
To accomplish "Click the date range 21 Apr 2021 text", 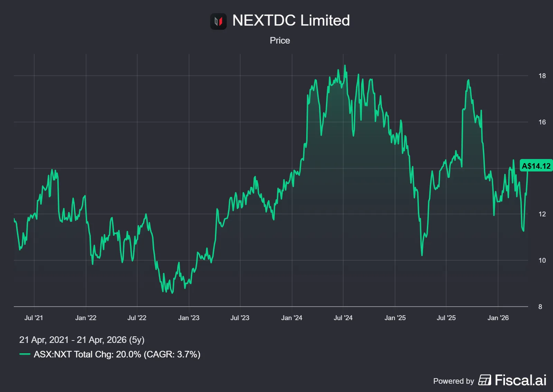I will [x=82, y=340].
